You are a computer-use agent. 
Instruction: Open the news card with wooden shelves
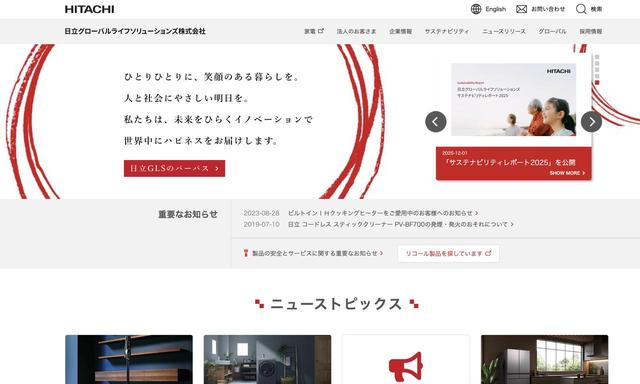129,360
